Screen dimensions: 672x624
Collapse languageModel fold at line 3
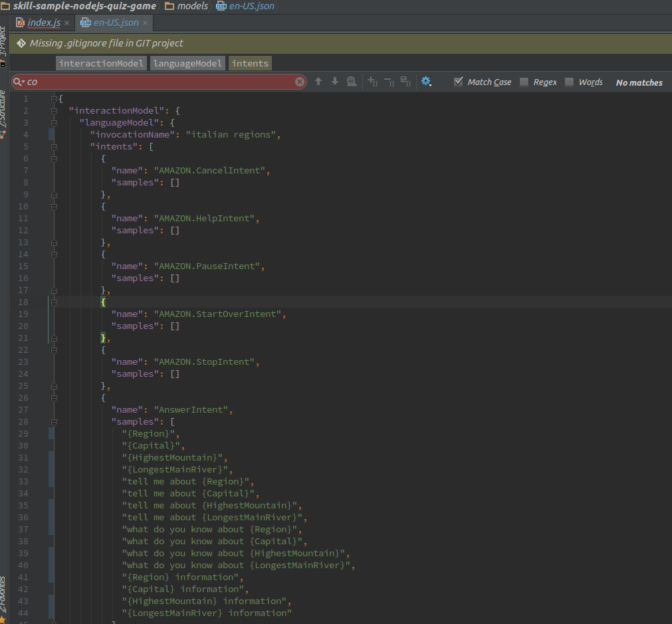54,123
